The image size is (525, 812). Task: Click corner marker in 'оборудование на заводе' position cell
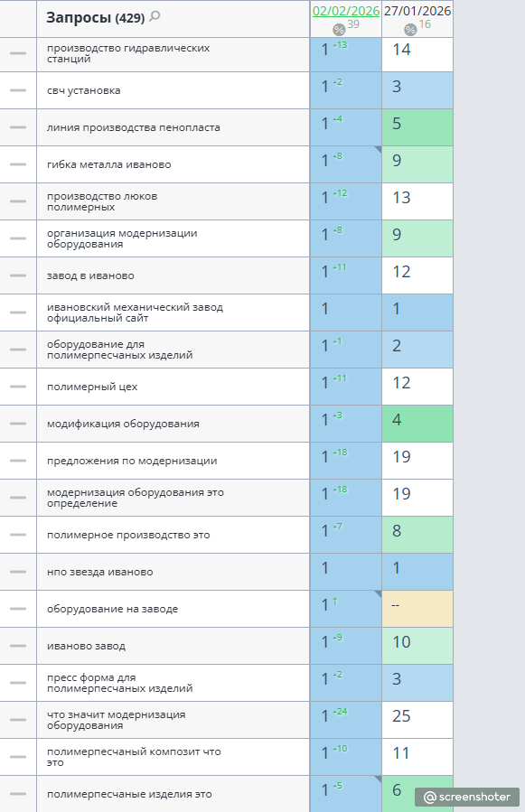tap(379, 593)
